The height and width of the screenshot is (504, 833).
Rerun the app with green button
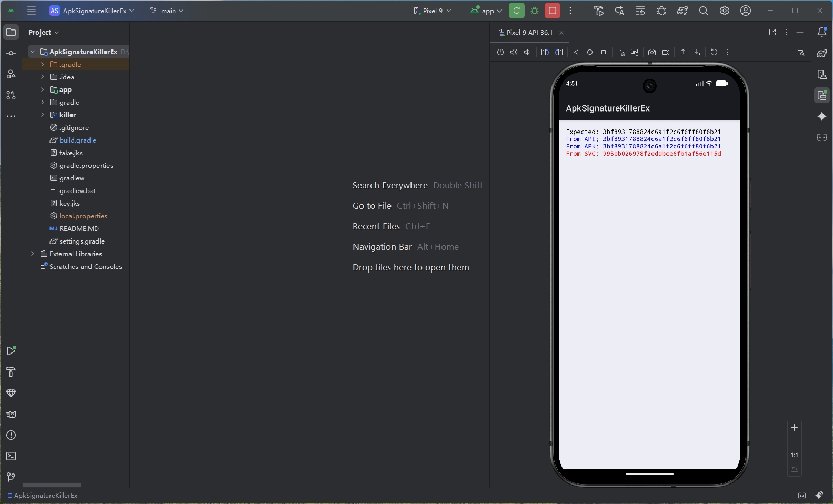coord(517,11)
